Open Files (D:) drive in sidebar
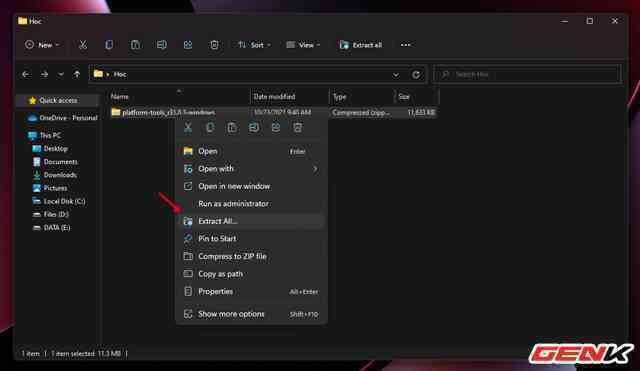The image size is (640, 371). (51, 214)
